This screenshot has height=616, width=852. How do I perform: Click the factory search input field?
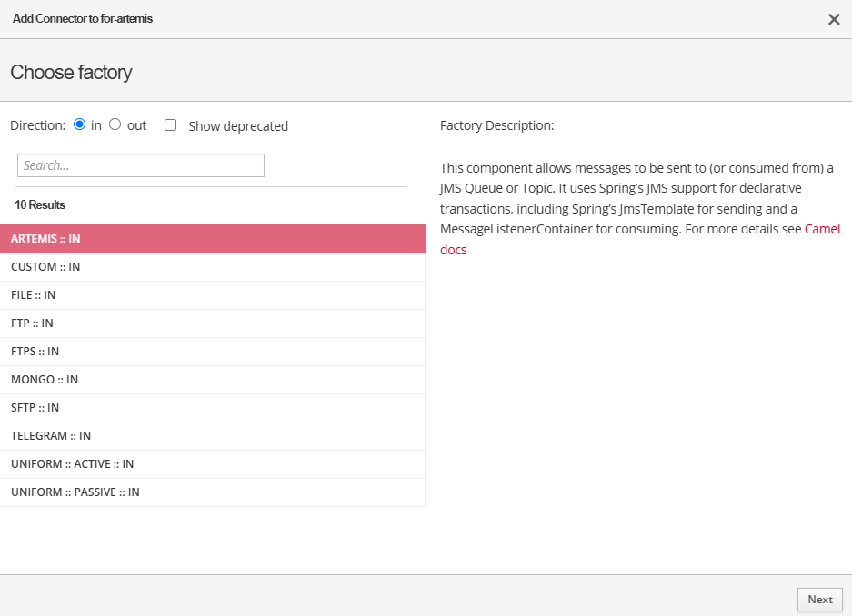141,165
